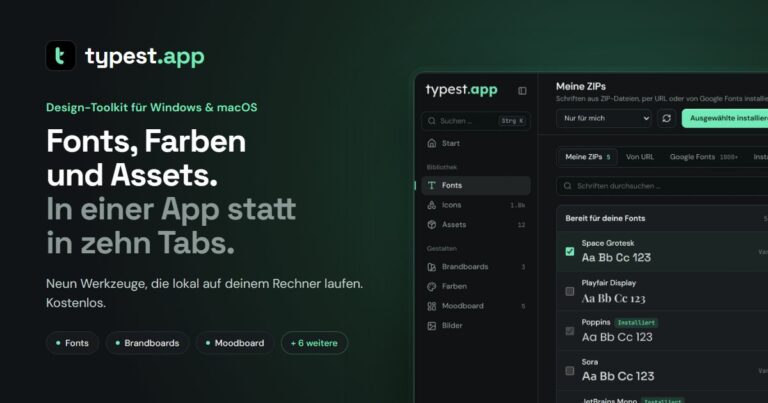The image size is (768, 403).
Task: Click the Bilder image icon
Action: click(x=432, y=326)
